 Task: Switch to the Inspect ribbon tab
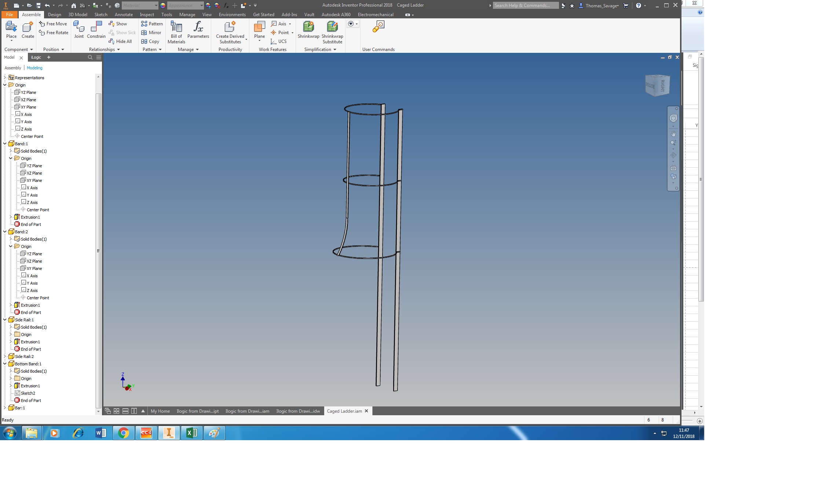147,15
